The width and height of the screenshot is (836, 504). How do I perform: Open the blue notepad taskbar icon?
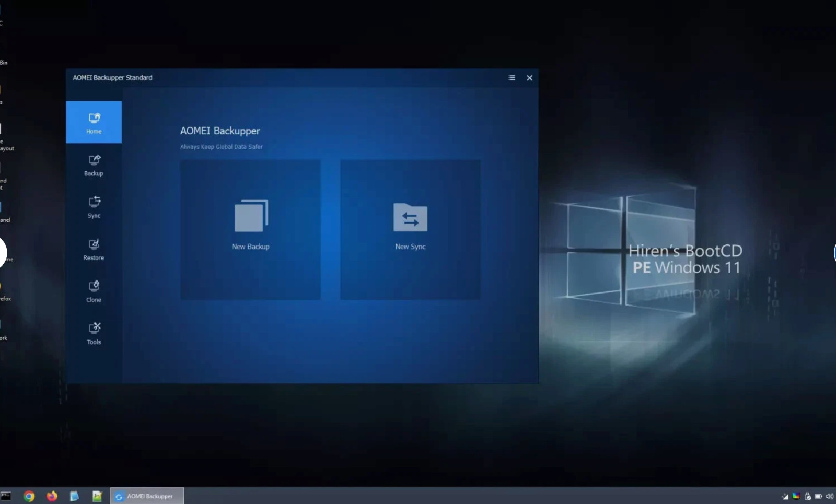[74, 496]
